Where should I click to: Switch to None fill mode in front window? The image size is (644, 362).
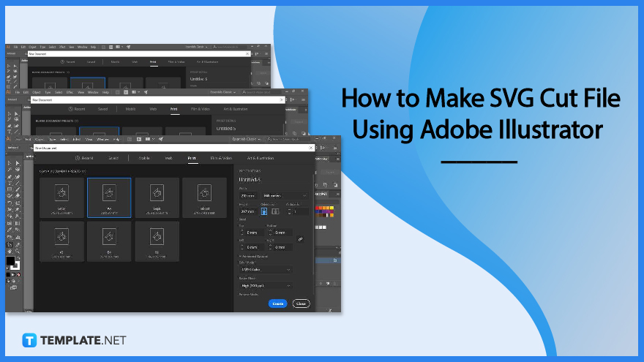click(18, 274)
